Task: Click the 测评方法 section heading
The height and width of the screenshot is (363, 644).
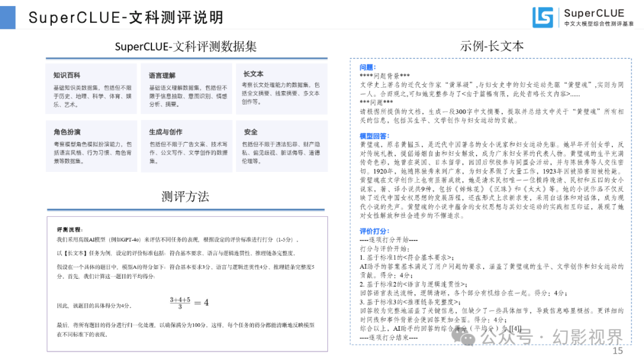Action: point(185,196)
